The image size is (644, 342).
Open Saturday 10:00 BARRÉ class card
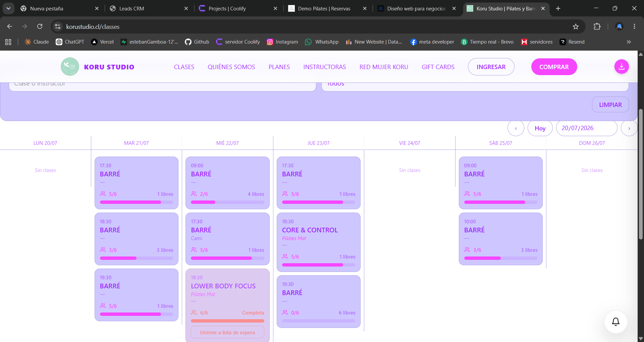(x=501, y=239)
